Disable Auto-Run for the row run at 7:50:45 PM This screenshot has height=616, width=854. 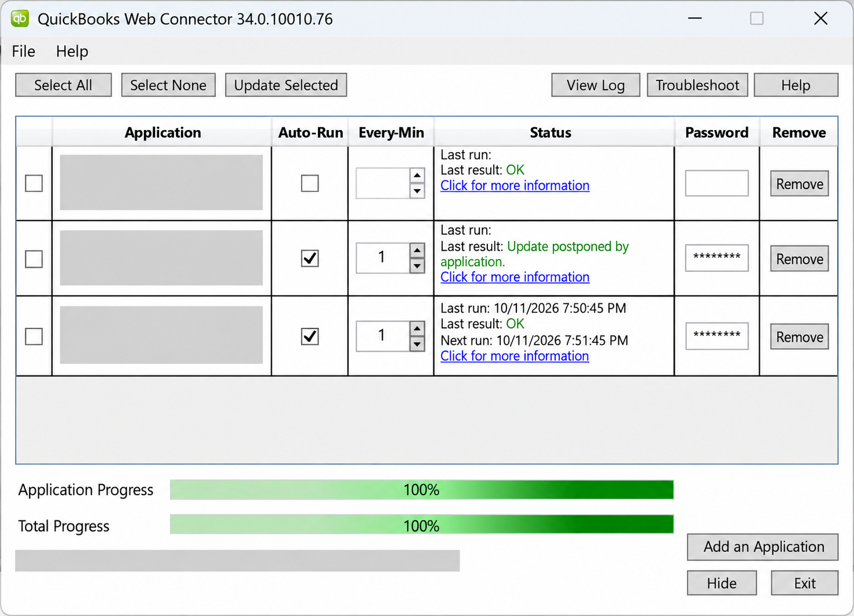[310, 336]
